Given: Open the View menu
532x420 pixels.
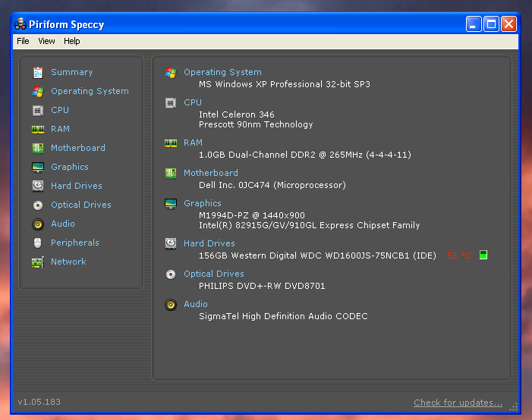Looking at the screenshot, I should pyautogui.click(x=46, y=41).
